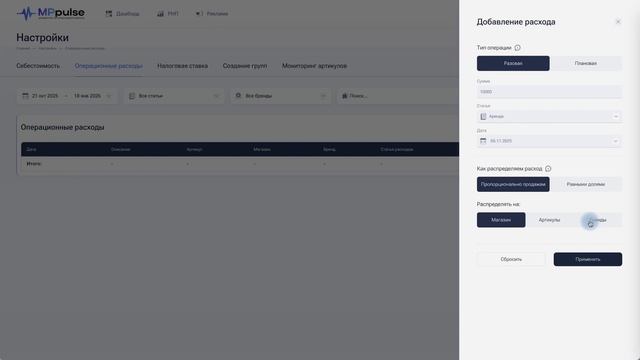Open РНП in top navigation
The height and width of the screenshot is (360, 640).
click(x=173, y=14)
